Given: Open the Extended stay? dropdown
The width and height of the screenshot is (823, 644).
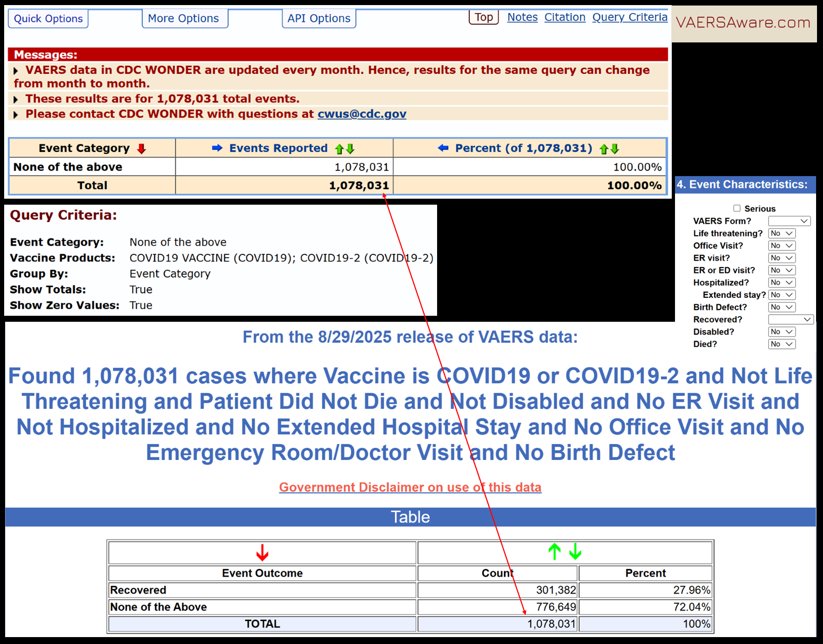Looking at the screenshot, I should [x=782, y=295].
